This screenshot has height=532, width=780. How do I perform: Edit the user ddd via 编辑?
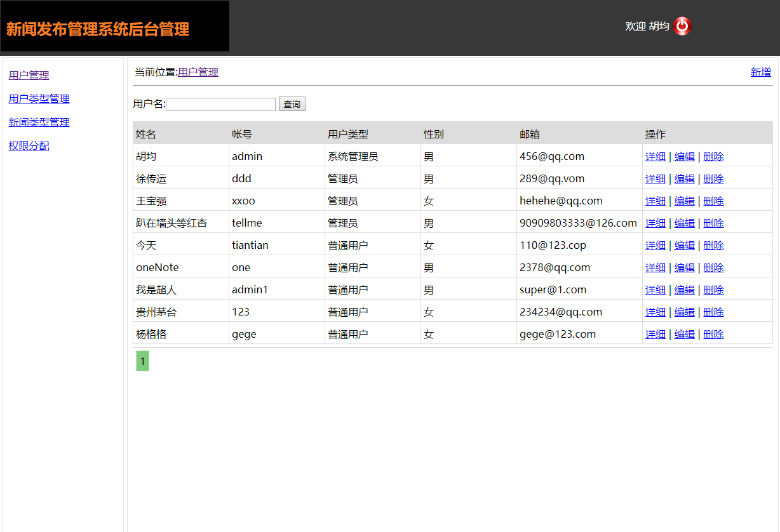[x=684, y=178]
